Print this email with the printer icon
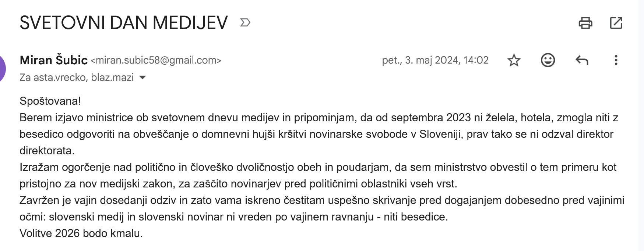The height and width of the screenshot is (251, 644). pyautogui.click(x=585, y=23)
